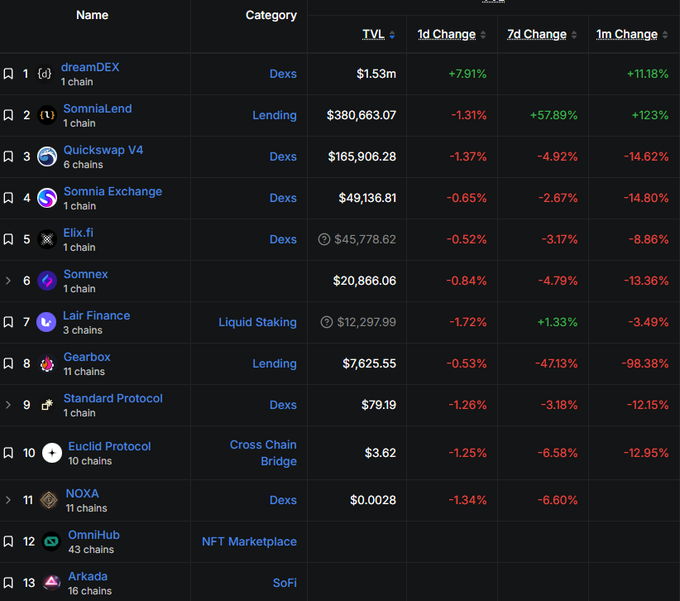Click the Lending category in Gearbox row
680x601 pixels.
pos(275,364)
